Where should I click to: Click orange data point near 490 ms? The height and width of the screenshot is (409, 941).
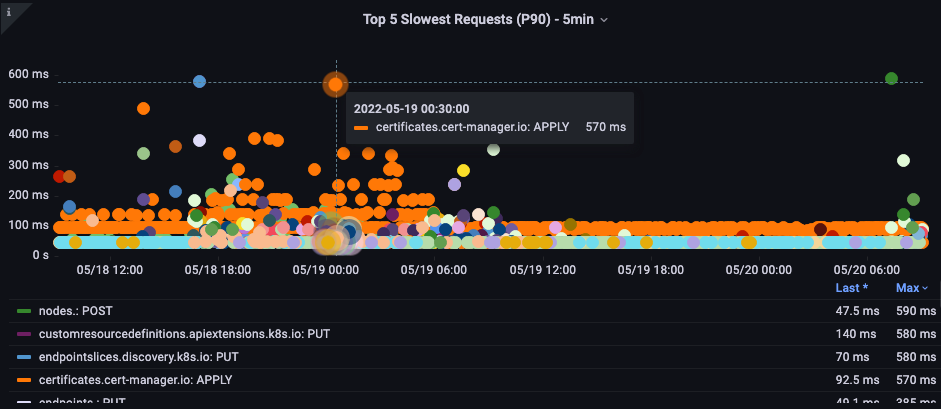tap(143, 108)
